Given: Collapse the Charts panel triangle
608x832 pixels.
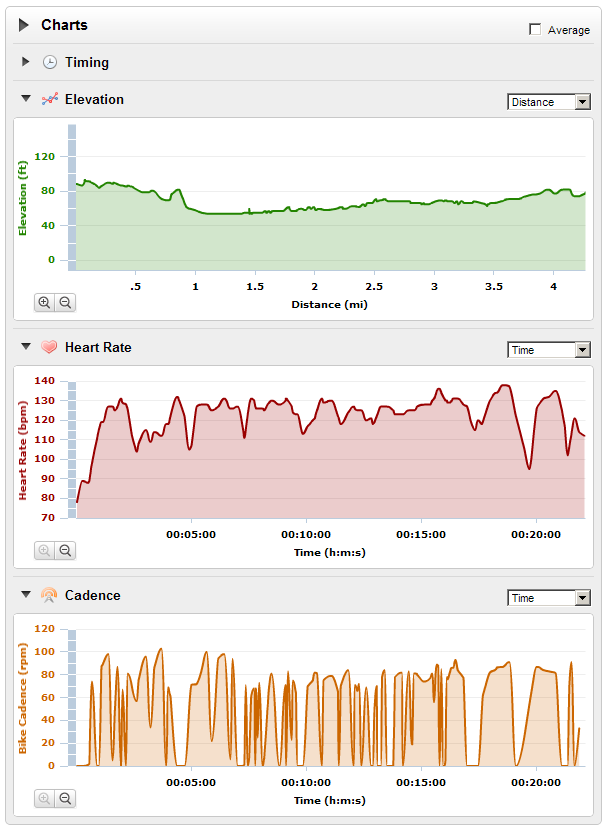Looking at the screenshot, I should pyautogui.click(x=24, y=25).
